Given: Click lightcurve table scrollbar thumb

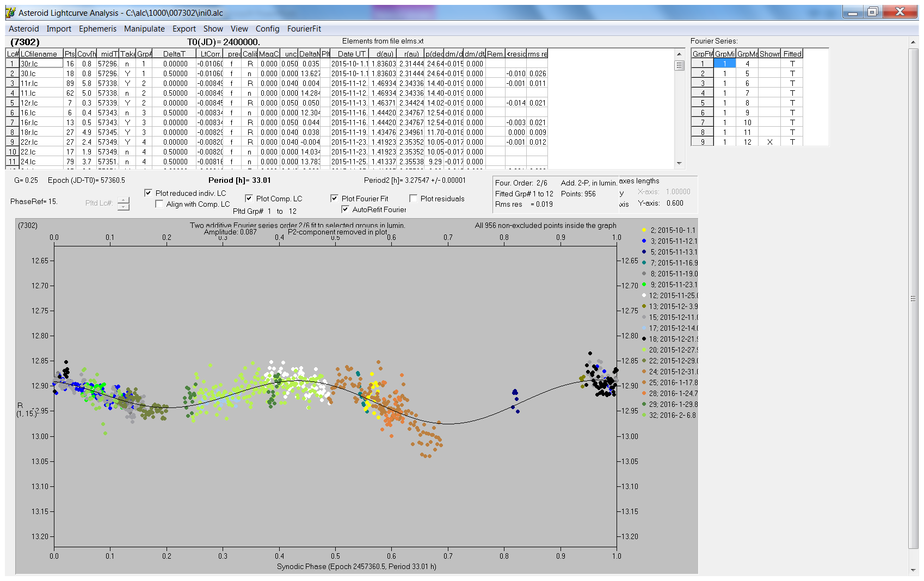Looking at the screenshot, I should (x=679, y=65).
